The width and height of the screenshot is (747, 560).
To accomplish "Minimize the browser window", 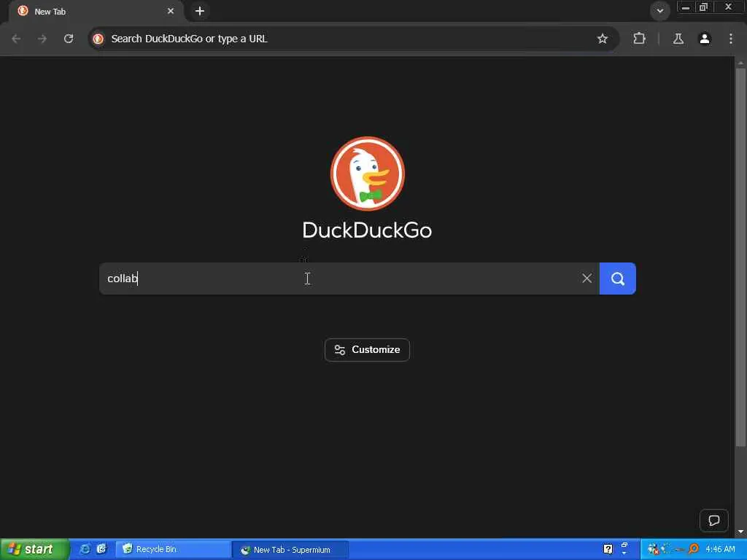I will pos(685,7).
